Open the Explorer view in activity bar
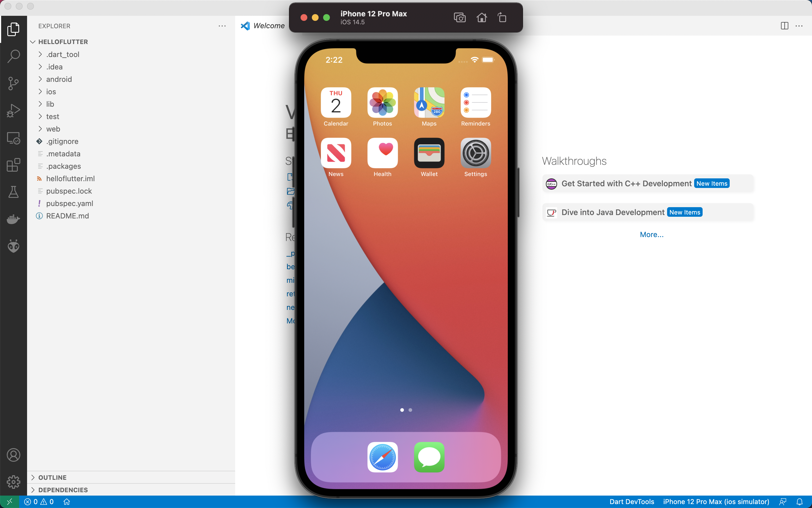Viewport: 812px width, 508px height. point(14,29)
